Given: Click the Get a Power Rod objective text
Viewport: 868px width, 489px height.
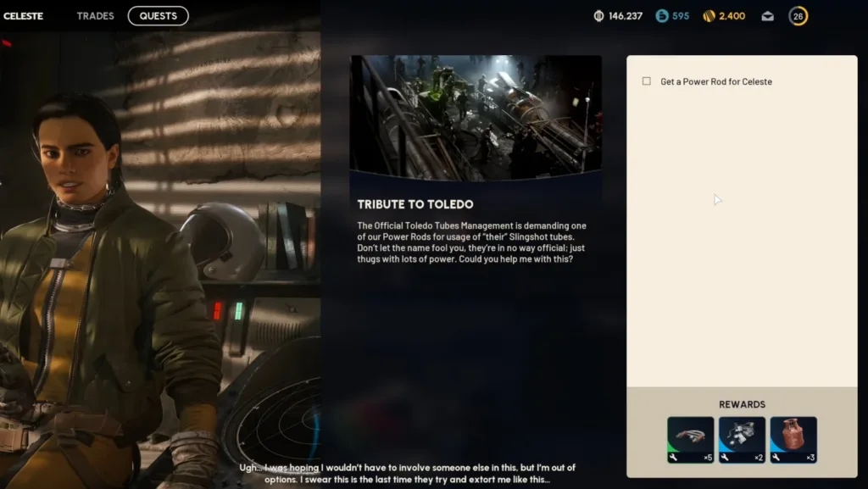Looking at the screenshot, I should [x=716, y=82].
